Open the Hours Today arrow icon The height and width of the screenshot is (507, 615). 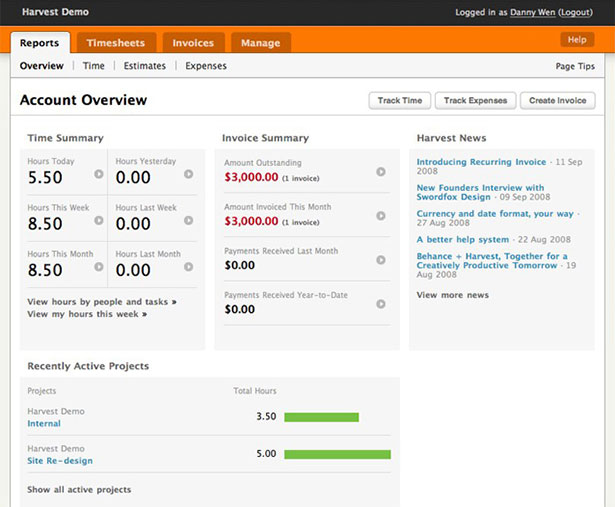[99, 174]
